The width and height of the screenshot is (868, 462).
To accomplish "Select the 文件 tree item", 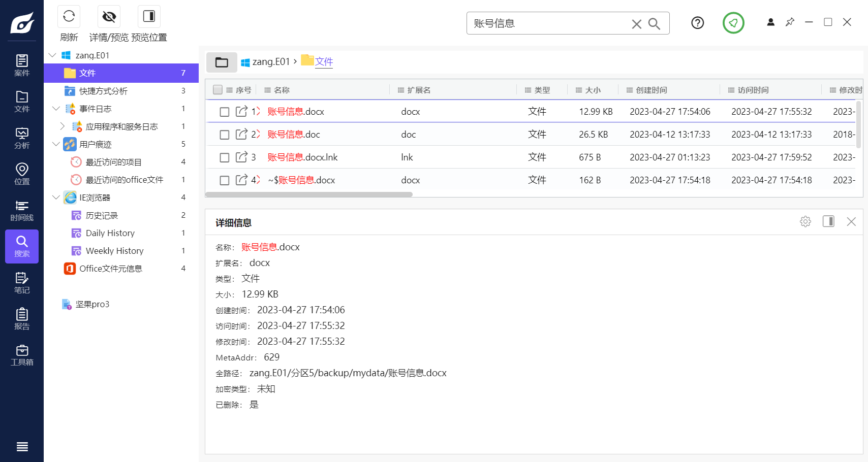I will click(121, 73).
